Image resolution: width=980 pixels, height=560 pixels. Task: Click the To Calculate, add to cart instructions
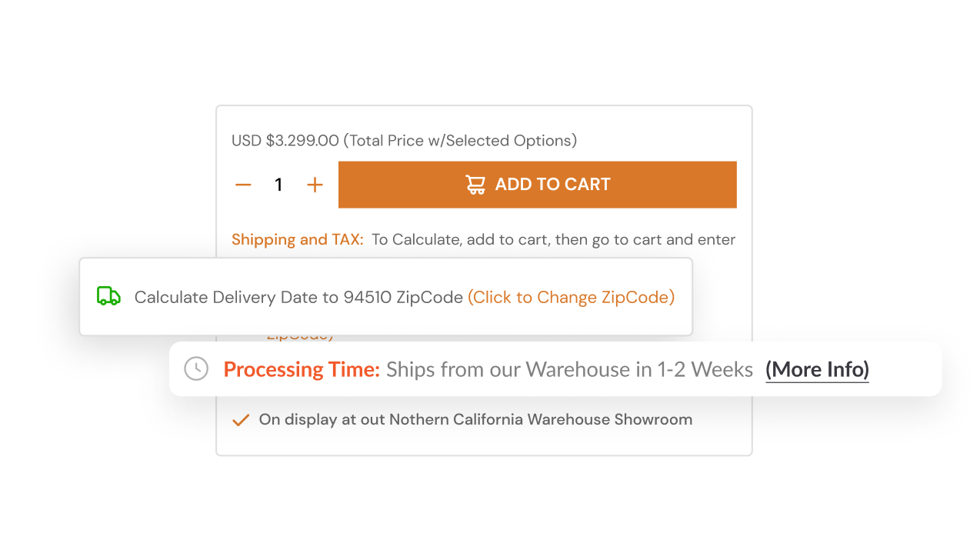click(x=554, y=240)
